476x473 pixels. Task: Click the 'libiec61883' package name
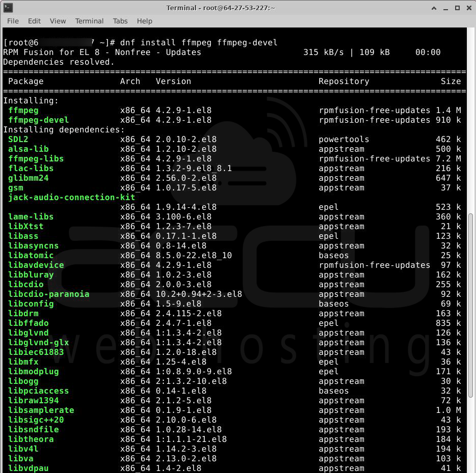click(36, 352)
